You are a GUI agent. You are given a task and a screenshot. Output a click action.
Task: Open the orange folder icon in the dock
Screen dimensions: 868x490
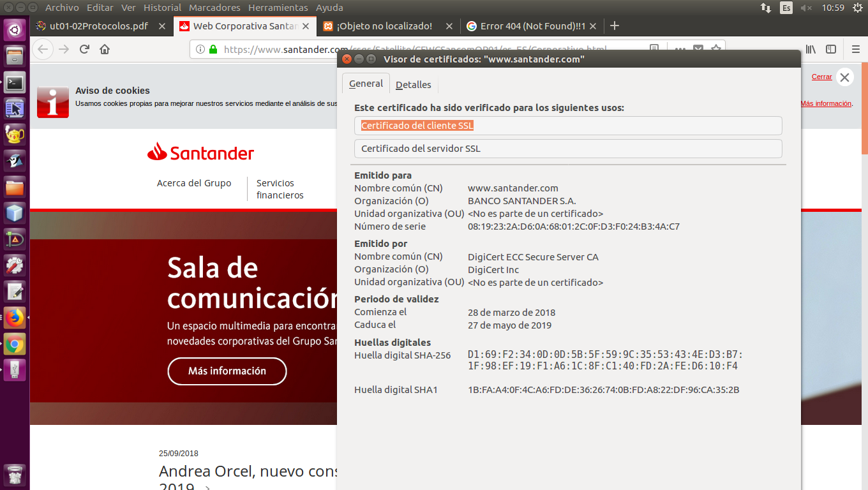coord(15,188)
